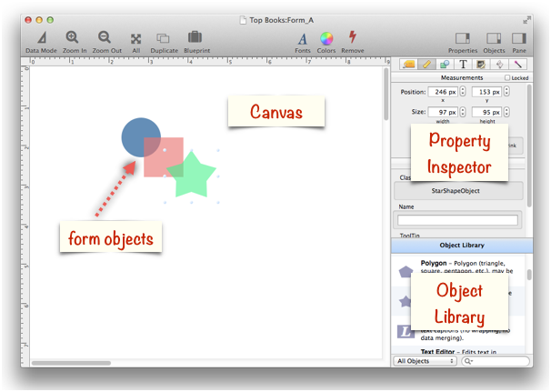Click the Position x stepper
551x392 pixels.
(x=463, y=92)
